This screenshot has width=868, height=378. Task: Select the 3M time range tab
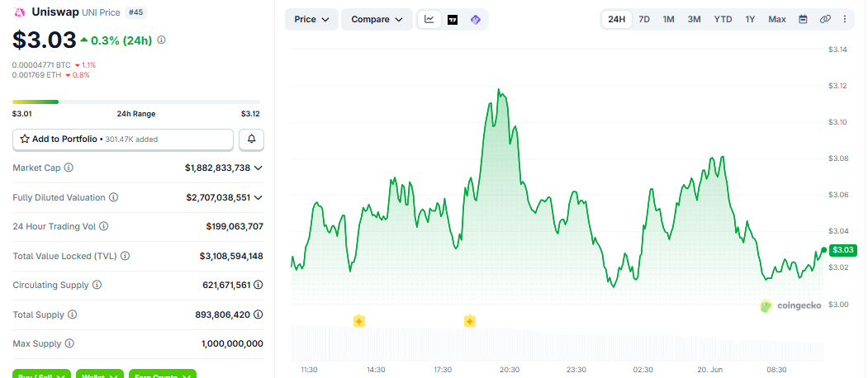[695, 19]
